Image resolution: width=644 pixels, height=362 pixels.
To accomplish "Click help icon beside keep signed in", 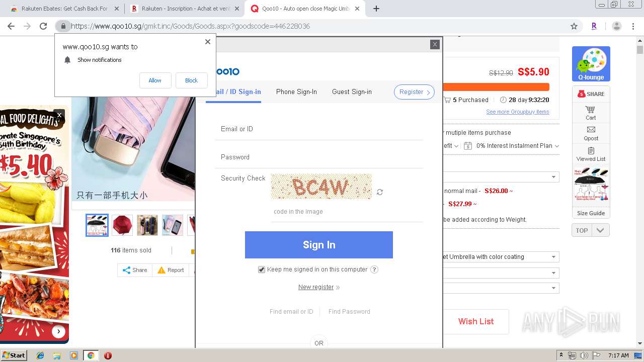I will pos(374,269).
